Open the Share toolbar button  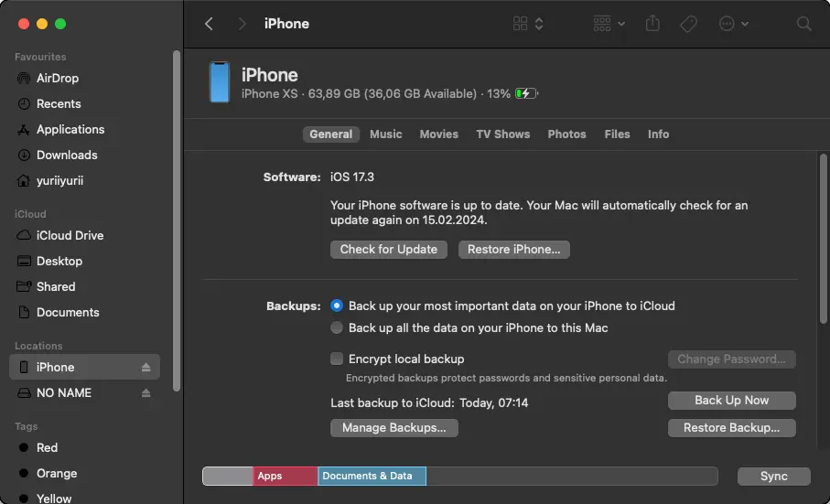(x=652, y=23)
